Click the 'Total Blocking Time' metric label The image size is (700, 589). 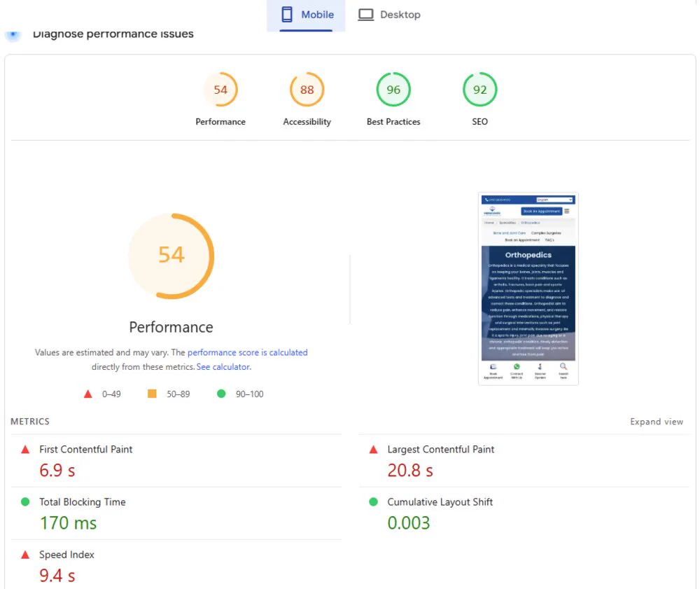point(82,502)
